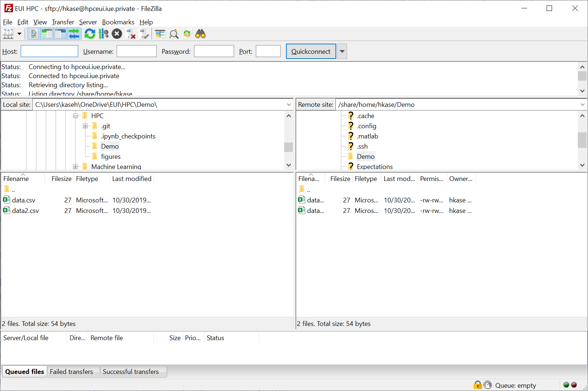
Task: Sort remote files by Permissions column
Action: pyautogui.click(x=432, y=178)
